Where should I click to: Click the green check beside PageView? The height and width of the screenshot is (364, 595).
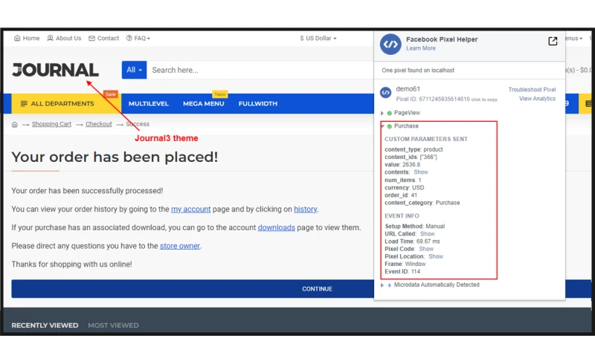[x=389, y=113]
